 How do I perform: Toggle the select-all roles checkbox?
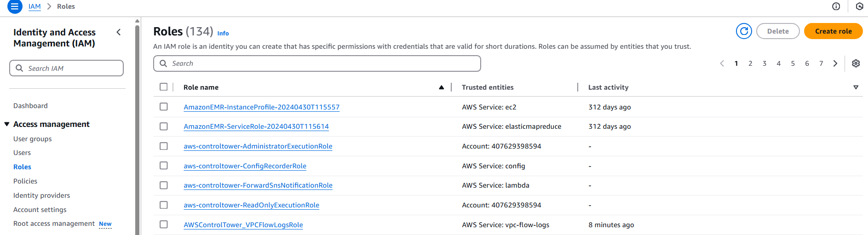(164, 87)
